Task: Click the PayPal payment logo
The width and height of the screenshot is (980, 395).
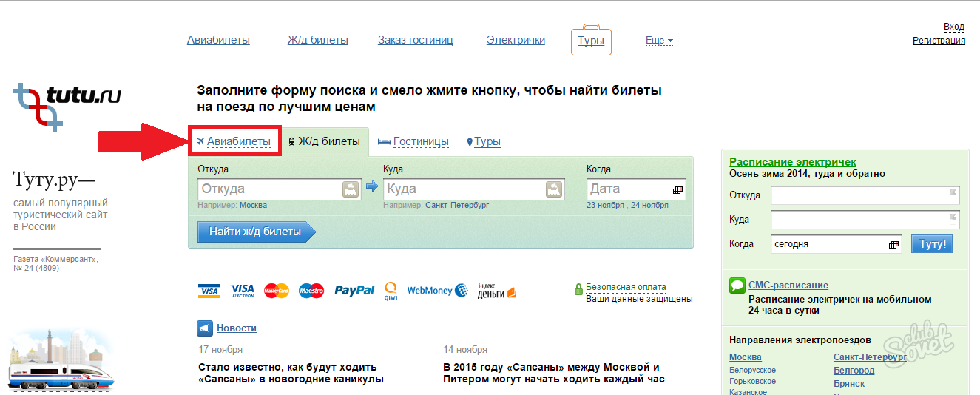Action: (354, 291)
